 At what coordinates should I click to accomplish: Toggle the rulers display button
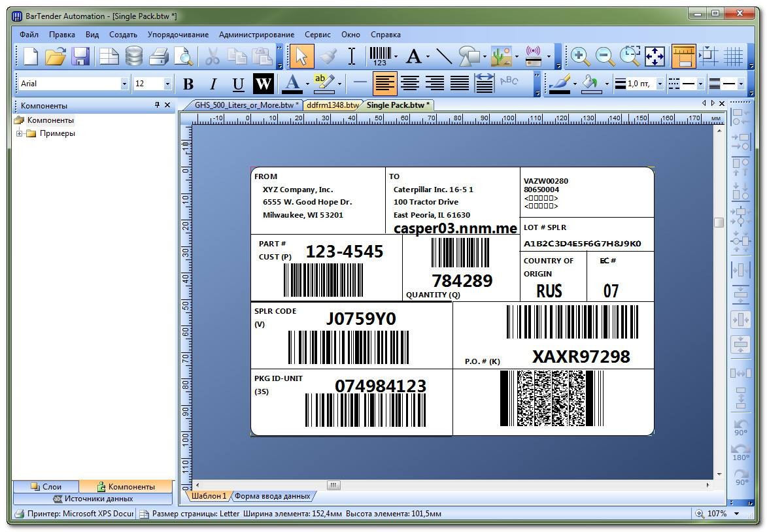coord(683,56)
